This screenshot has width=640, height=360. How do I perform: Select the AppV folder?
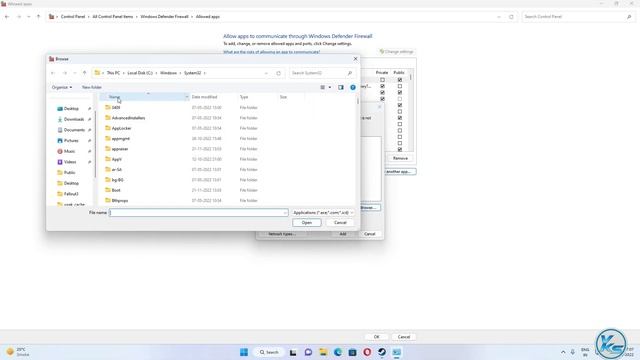click(116, 159)
